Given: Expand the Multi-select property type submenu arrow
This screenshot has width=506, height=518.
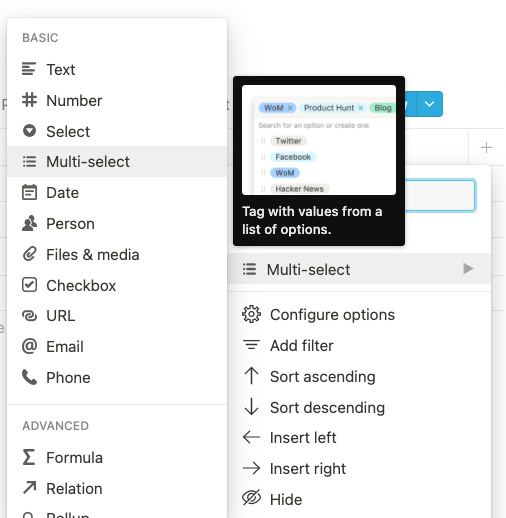Looking at the screenshot, I should pyautogui.click(x=468, y=268).
